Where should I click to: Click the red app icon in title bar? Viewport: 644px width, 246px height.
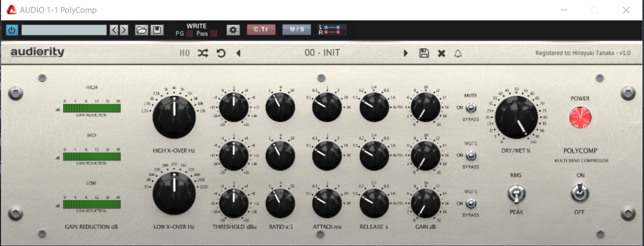pos(11,10)
